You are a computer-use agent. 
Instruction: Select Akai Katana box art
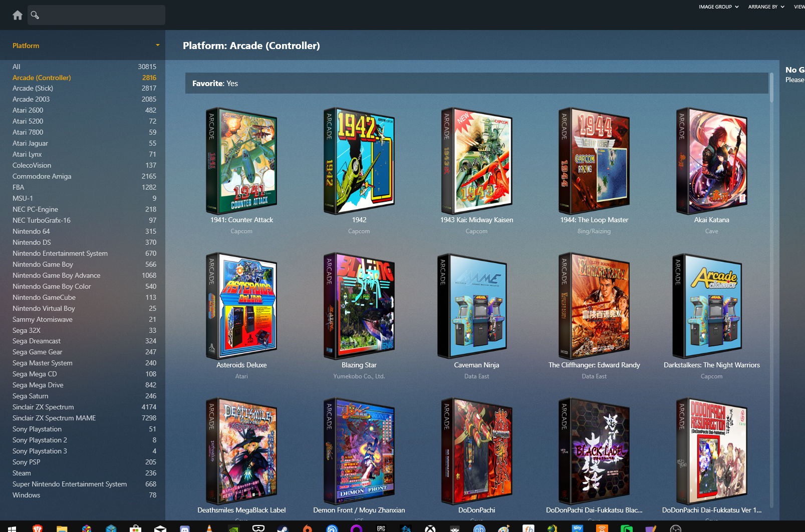click(x=711, y=161)
